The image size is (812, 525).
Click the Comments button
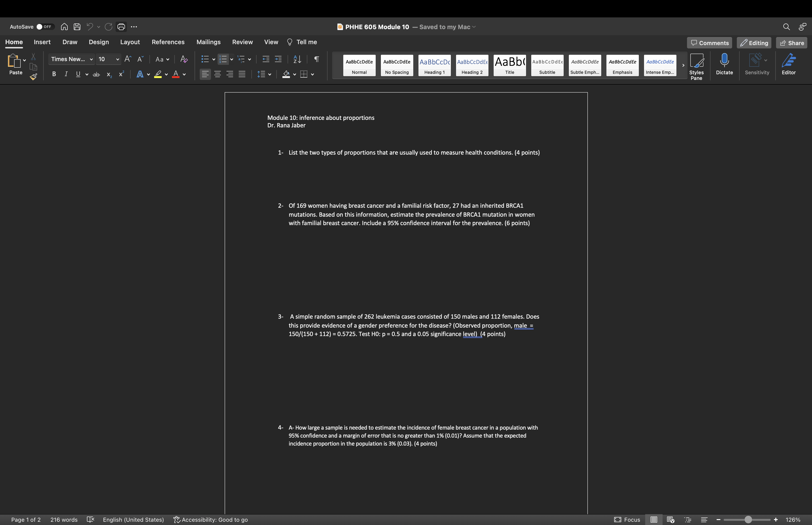(709, 43)
